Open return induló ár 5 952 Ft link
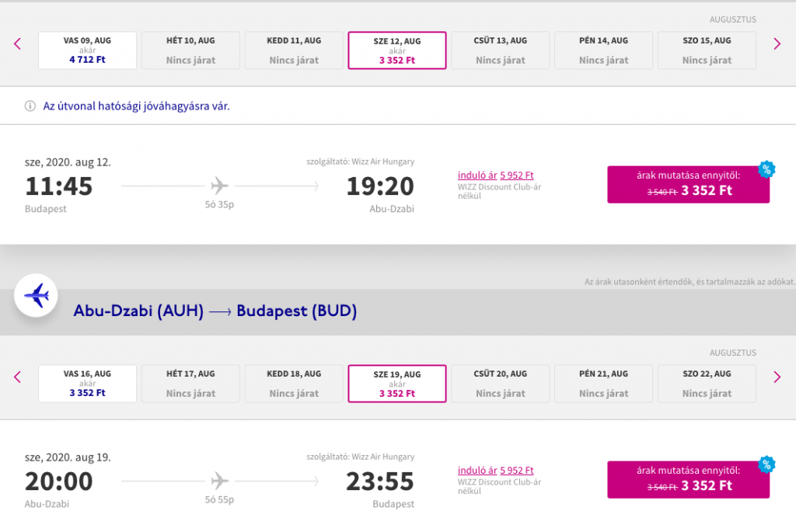 click(495, 470)
